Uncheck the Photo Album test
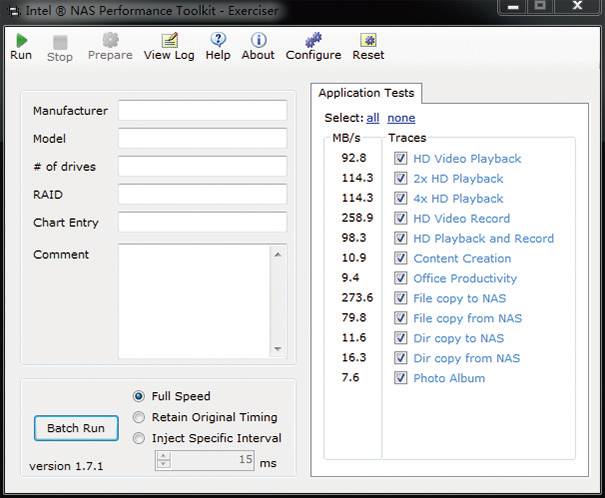Viewport: 605px width, 498px height. [400, 378]
